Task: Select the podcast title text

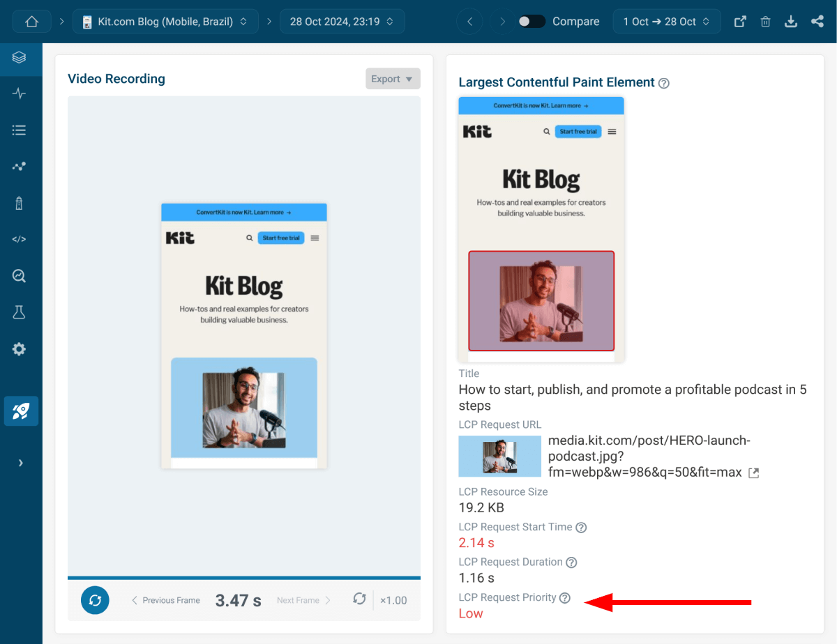Action: tap(633, 397)
